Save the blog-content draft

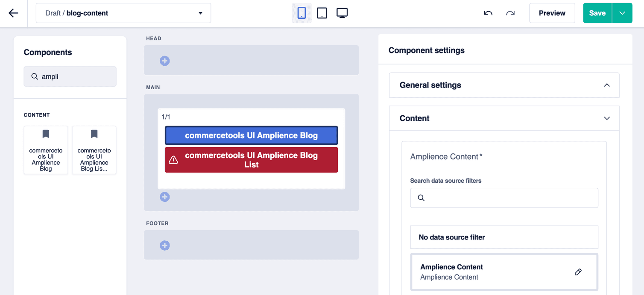[597, 13]
